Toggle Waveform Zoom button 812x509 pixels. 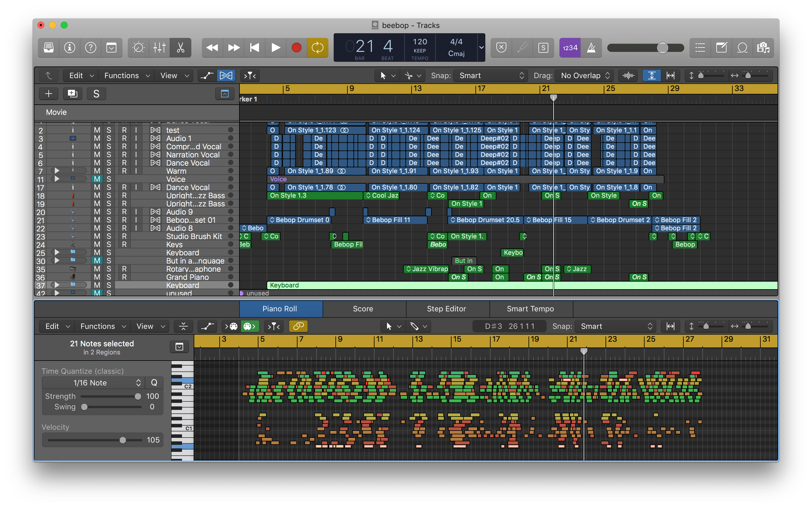pos(628,76)
